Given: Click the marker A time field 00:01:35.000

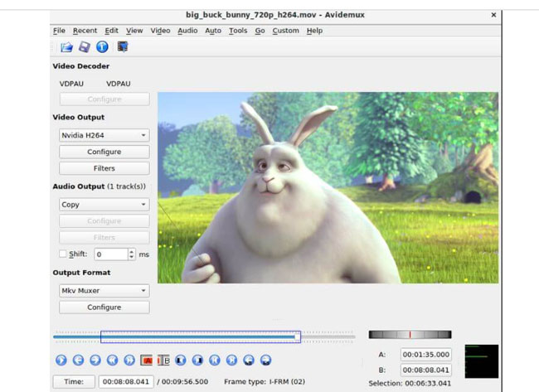Looking at the screenshot, I should coord(426,355).
